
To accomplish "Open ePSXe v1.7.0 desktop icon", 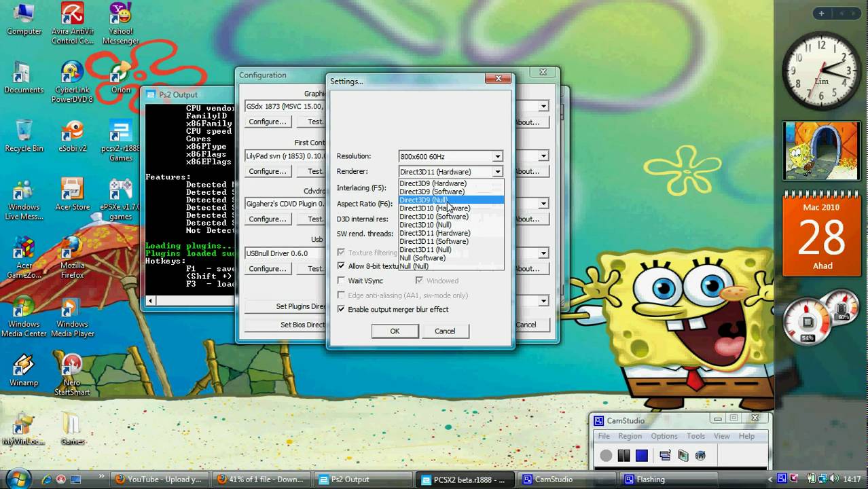I will click(x=120, y=199).
